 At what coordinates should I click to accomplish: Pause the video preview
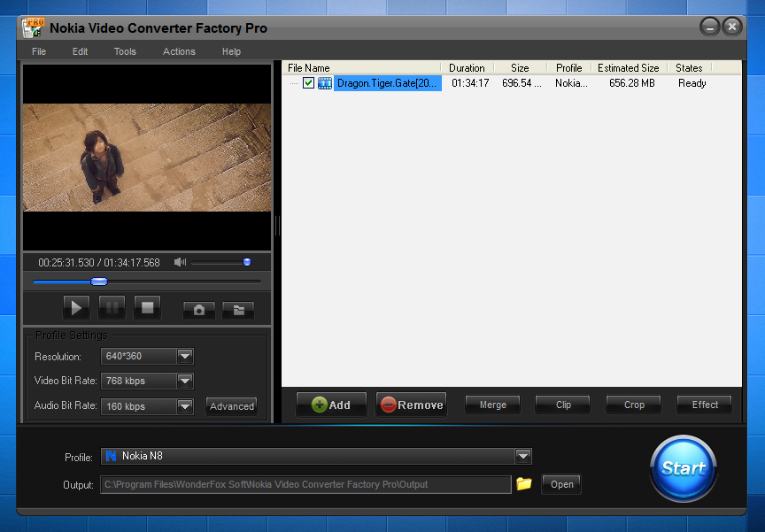(x=112, y=308)
